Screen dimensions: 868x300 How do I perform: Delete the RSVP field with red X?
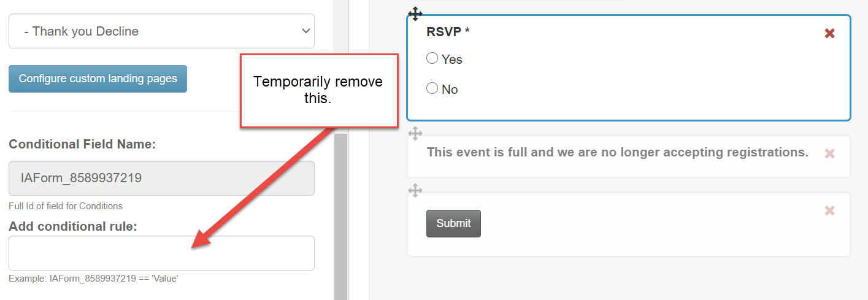point(829,34)
